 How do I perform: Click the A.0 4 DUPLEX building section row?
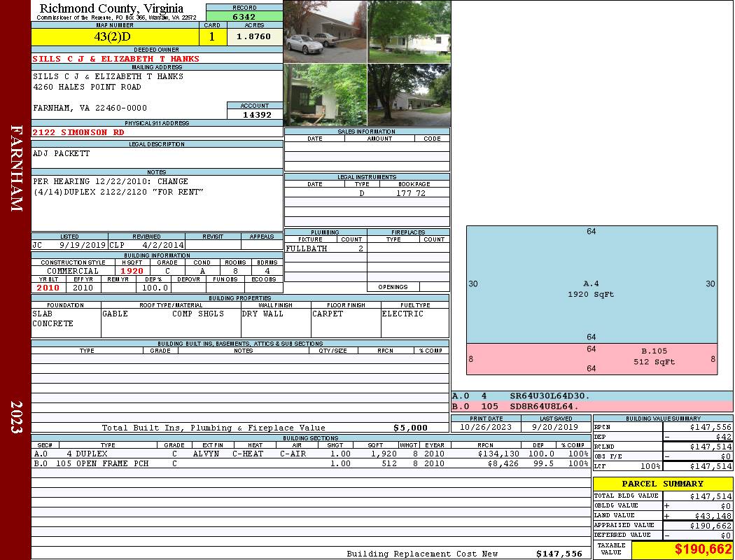tap(311, 454)
